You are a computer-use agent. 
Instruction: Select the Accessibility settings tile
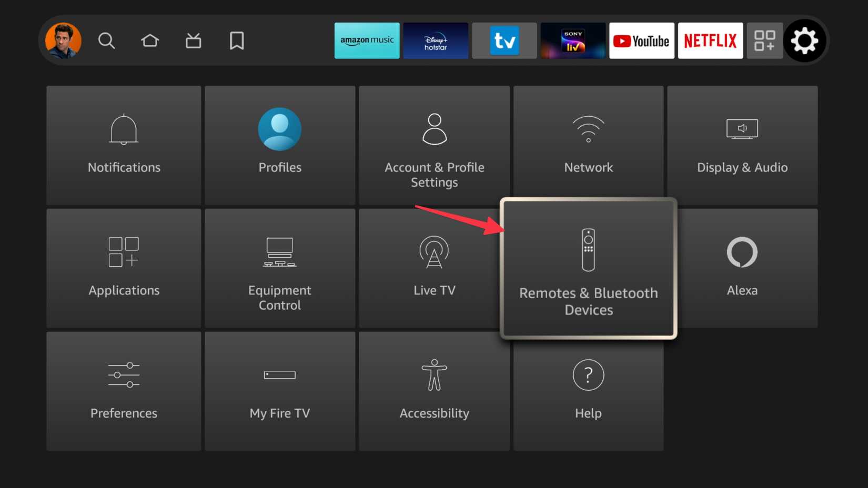(x=434, y=391)
